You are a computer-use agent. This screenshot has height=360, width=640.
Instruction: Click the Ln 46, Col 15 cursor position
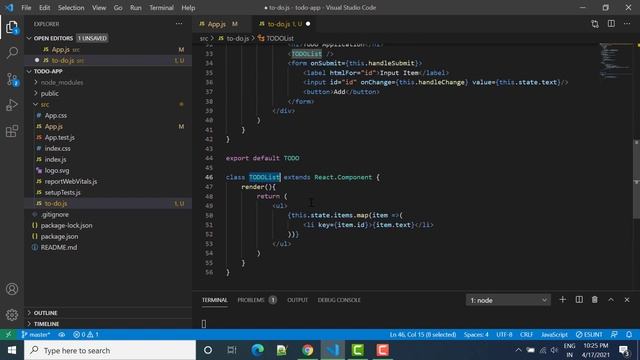pyautogui.click(x=423, y=334)
